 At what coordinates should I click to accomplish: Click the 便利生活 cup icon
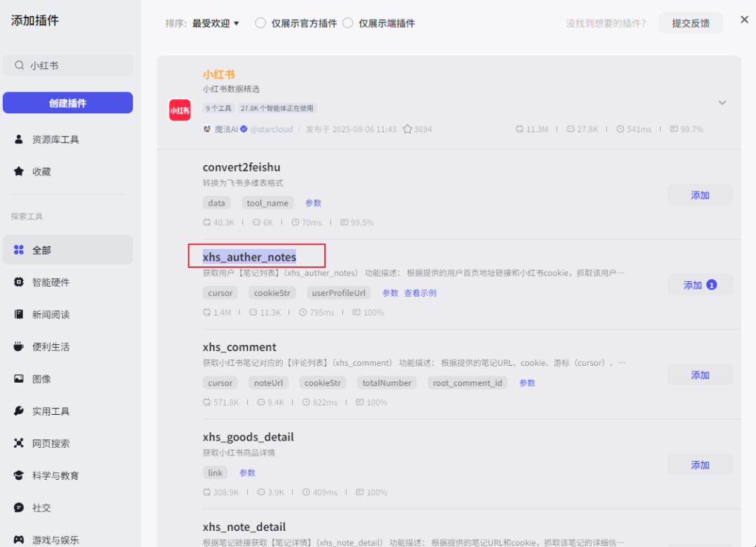pyautogui.click(x=19, y=346)
